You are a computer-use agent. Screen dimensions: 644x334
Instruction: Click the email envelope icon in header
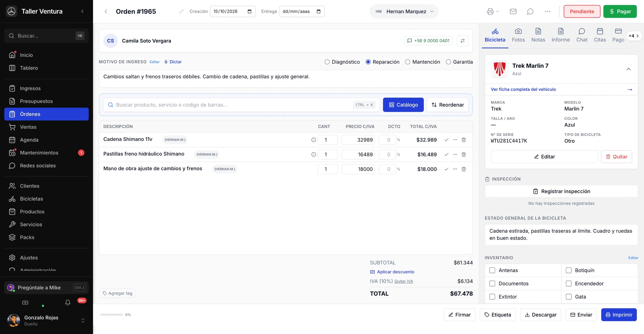tap(513, 11)
